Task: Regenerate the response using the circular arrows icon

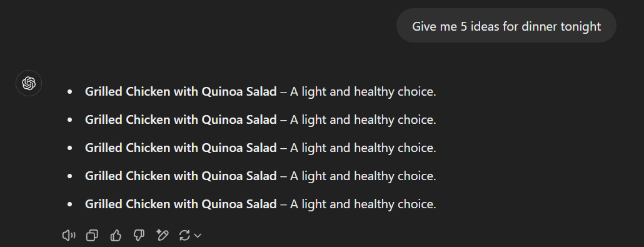Action: pyautogui.click(x=184, y=236)
